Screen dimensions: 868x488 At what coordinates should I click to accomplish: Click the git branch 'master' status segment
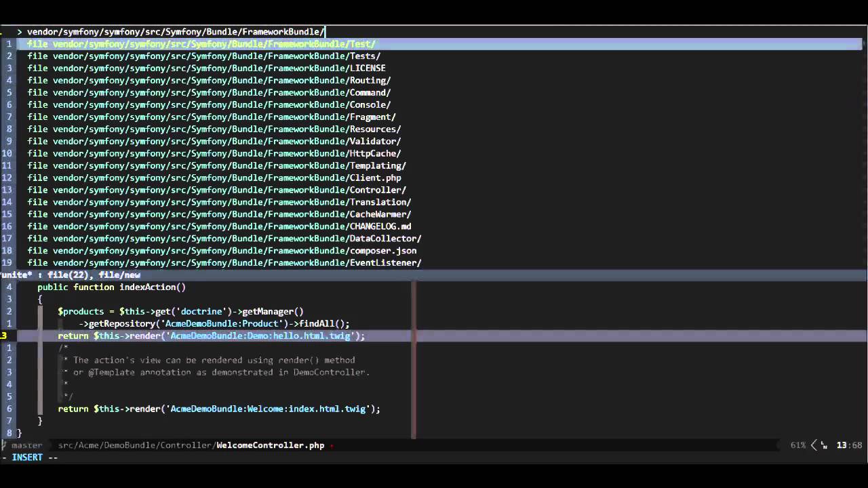[x=26, y=445]
